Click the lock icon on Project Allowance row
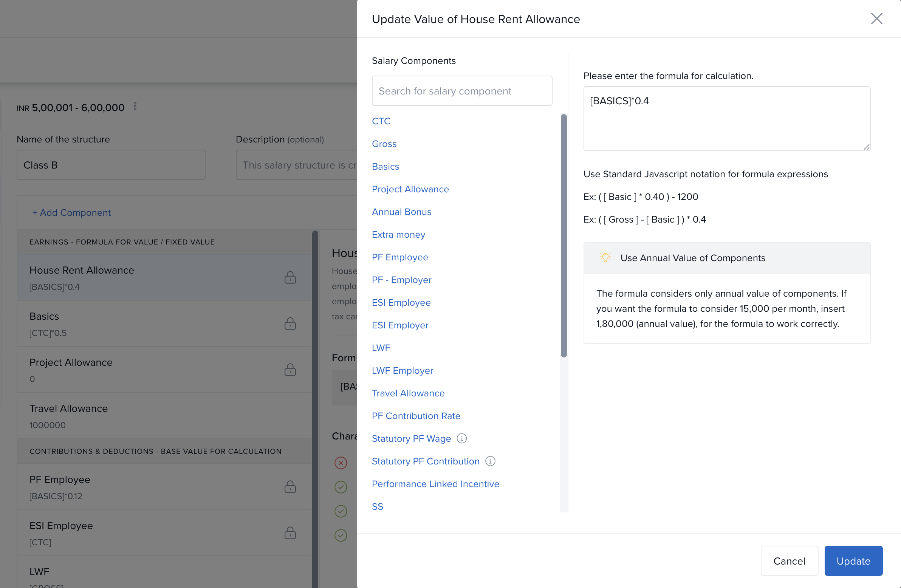 point(290,370)
